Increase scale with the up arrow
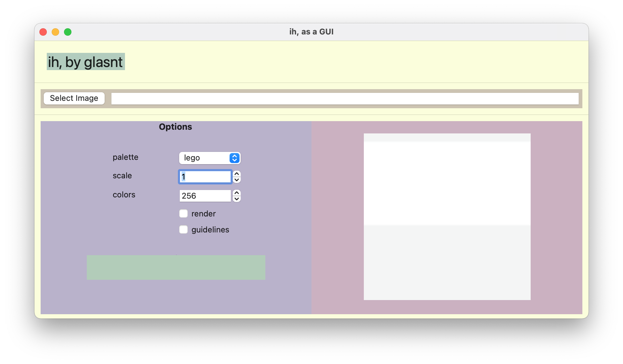Viewport: 623px width, 364px height. coord(237,174)
